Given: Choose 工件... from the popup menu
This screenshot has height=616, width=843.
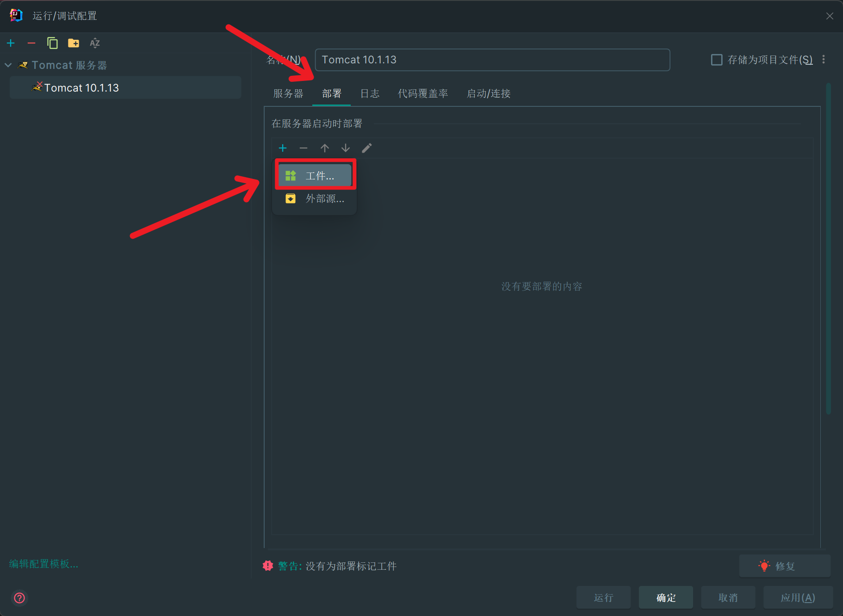Looking at the screenshot, I should [x=315, y=176].
